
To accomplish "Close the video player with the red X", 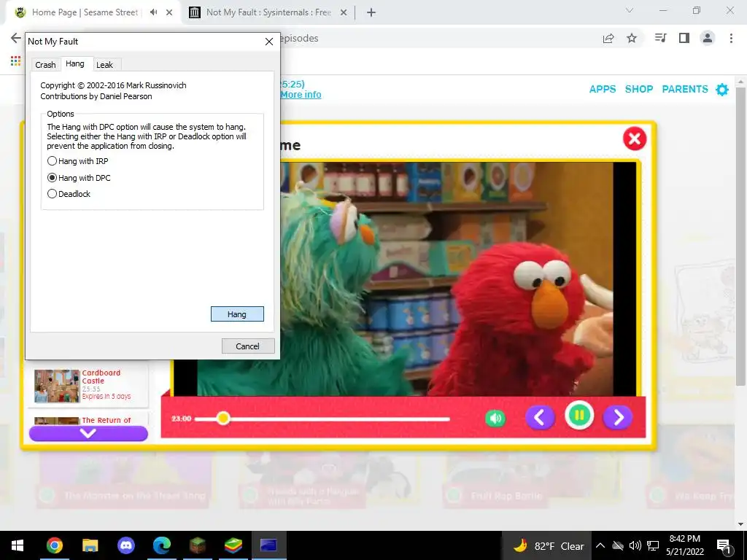I will [635, 139].
